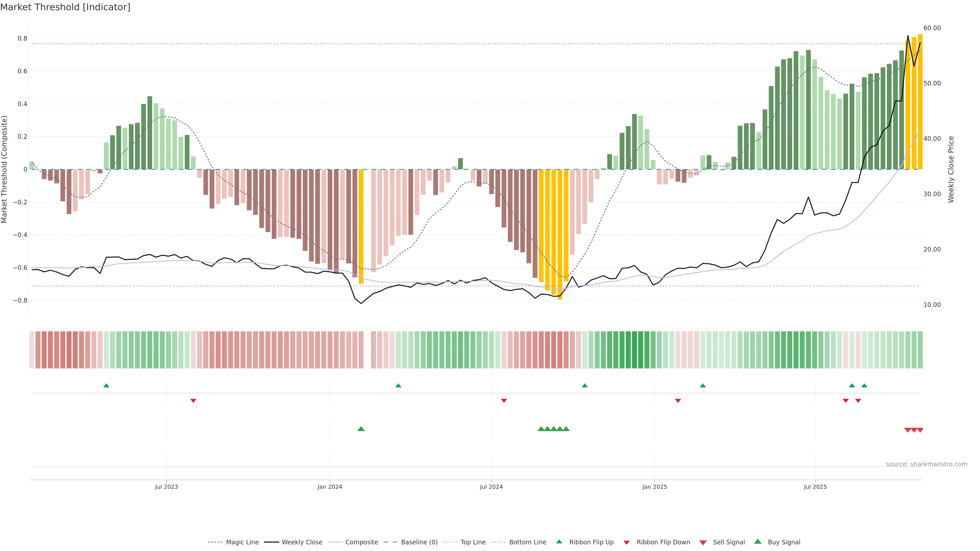
Task: Click Sell Signal legend icon
Action: pos(703,543)
